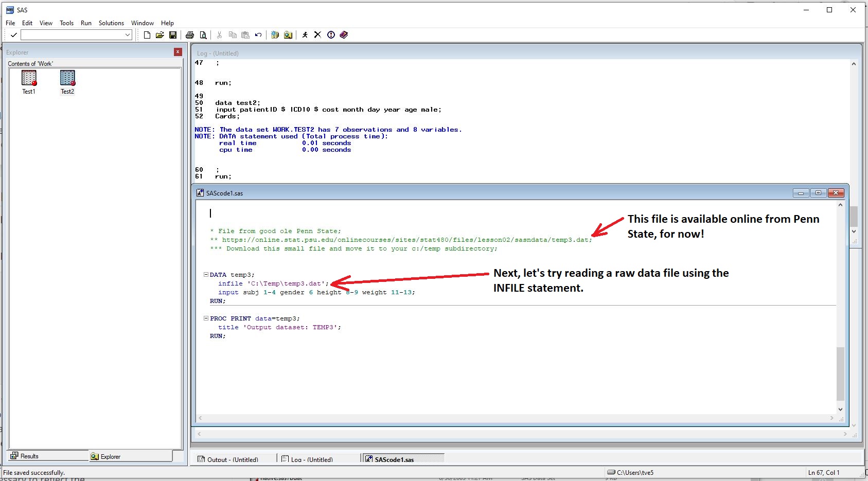Switch to the Results tab
Screen dimensions: 868x481
[x=30, y=456]
